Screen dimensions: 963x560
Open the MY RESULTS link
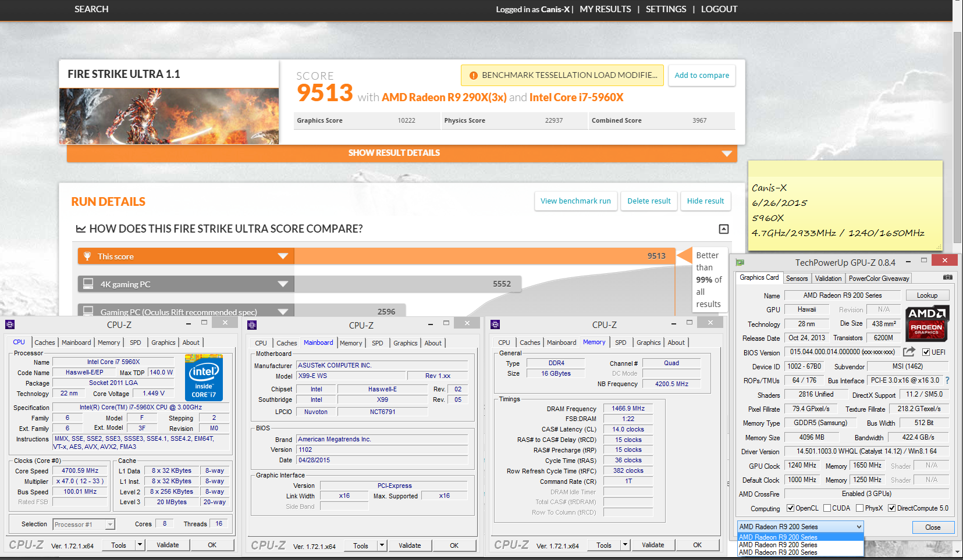(x=605, y=9)
